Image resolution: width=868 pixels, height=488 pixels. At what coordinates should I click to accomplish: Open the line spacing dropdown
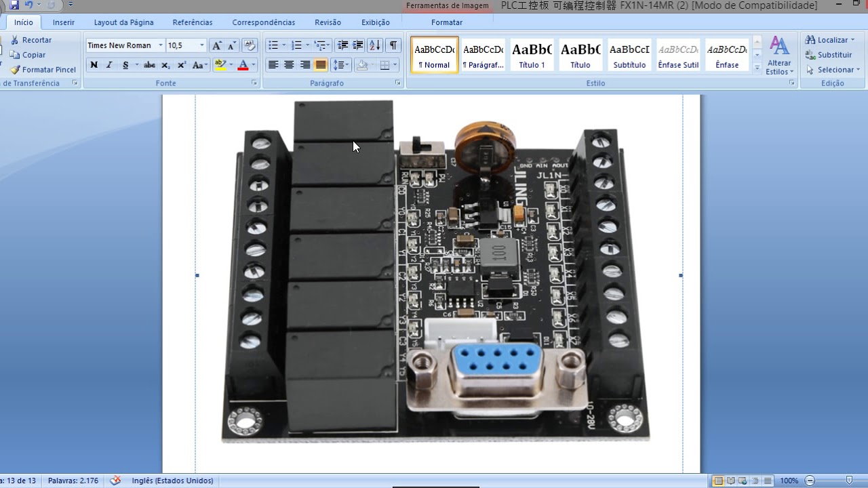click(x=341, y=65)
